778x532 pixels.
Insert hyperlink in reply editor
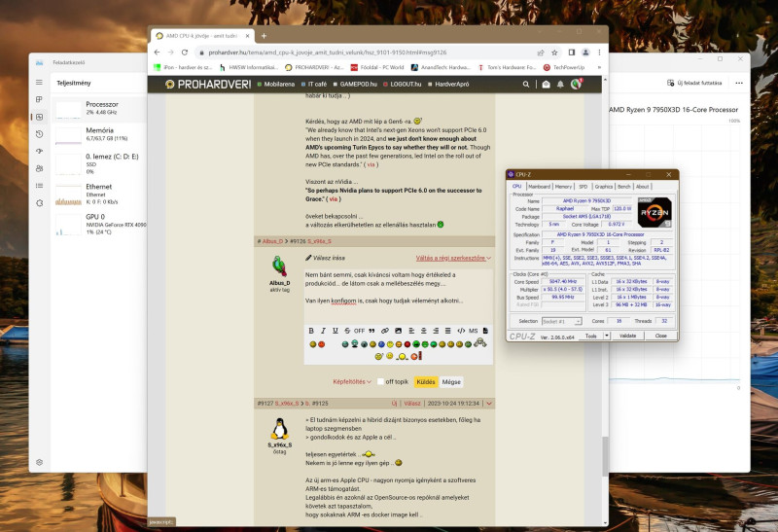pyautogui.click(x=385, y=331)
